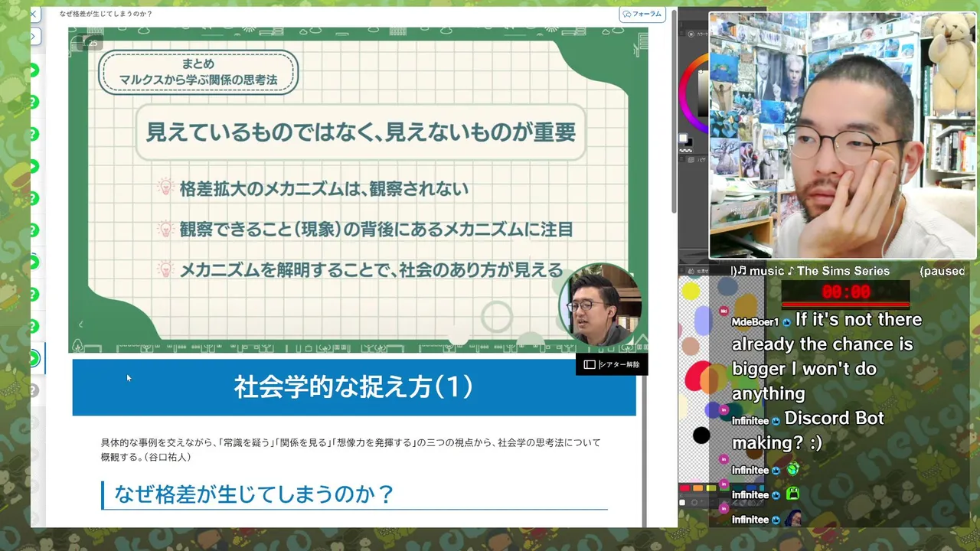This screenshot has height=551, width=980.
Task: Click the black paint blob on the canvas
Action: [x=701, y=435]
